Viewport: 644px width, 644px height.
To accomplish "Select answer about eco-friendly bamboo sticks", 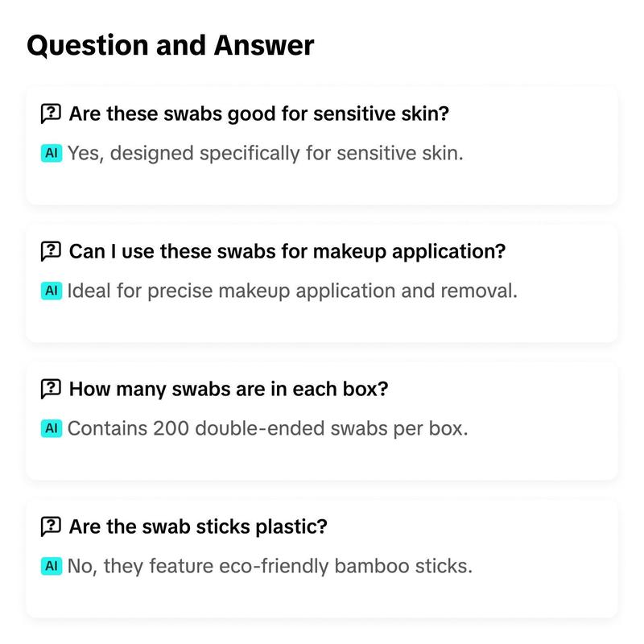I will coord(270,567).
